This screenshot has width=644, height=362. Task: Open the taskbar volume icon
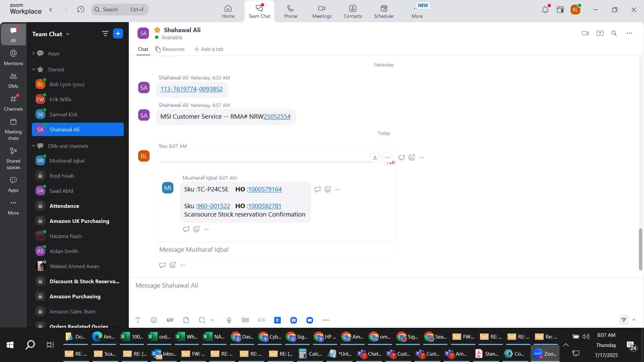(586, 336)
